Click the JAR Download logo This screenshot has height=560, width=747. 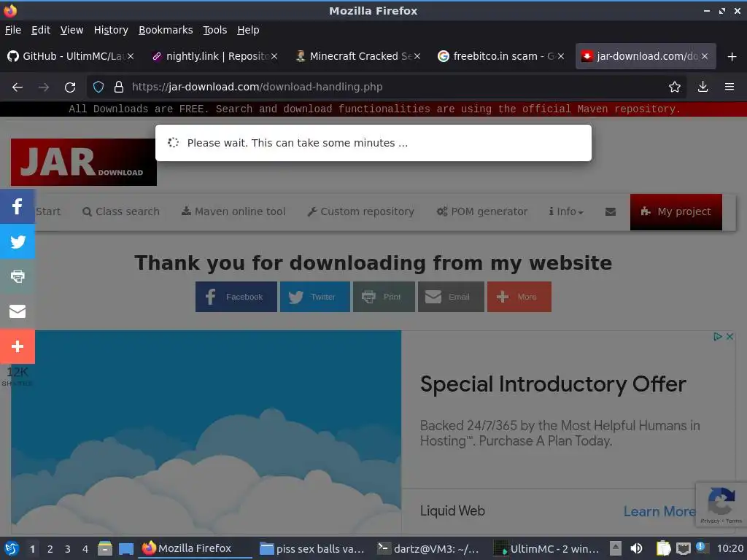click(84, 162)
